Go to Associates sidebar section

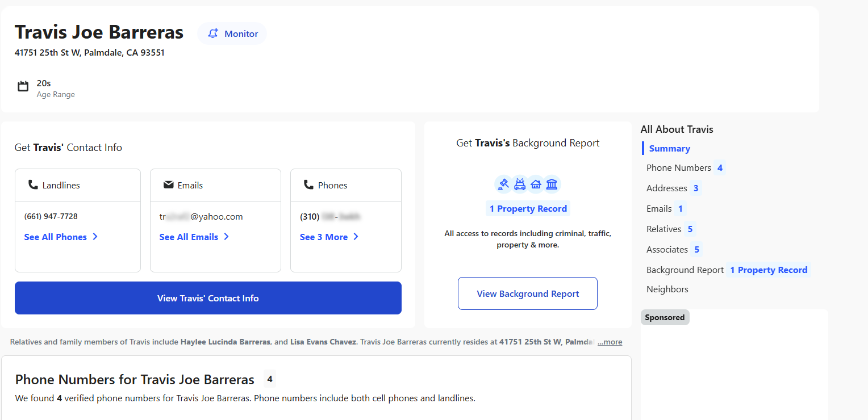pyautogui.click(x=667, y=250)
